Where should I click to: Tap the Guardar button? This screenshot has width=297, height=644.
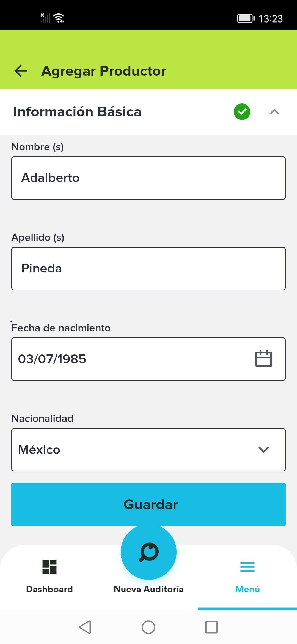pos(148,504)
